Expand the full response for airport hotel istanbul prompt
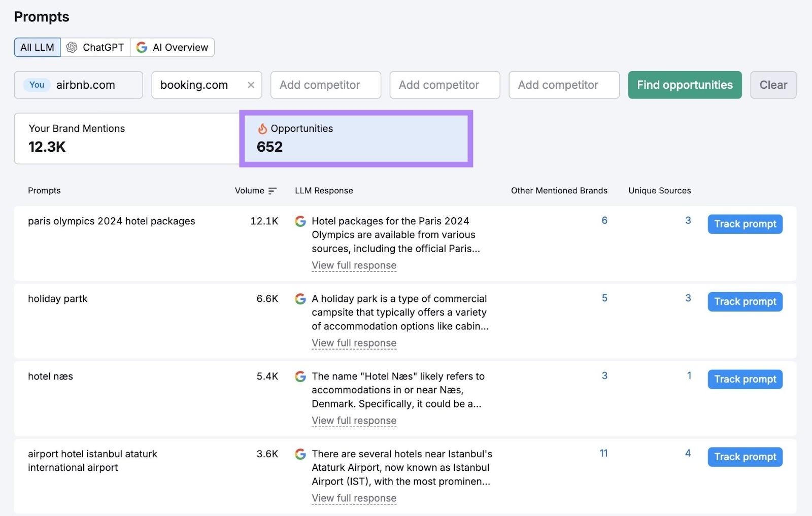812x516 pixels. click(x=354, y=498)
